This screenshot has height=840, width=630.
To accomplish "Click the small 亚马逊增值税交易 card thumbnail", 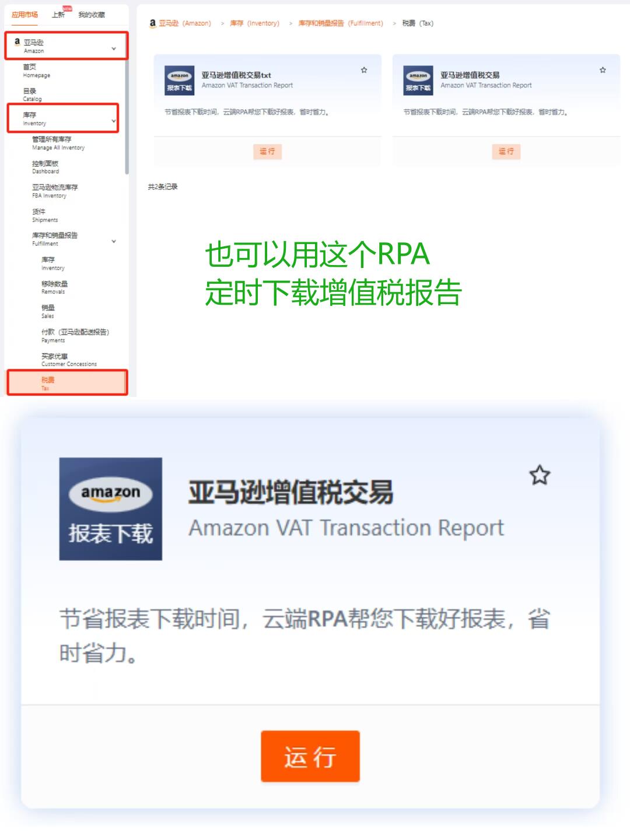I will [418, 81].
